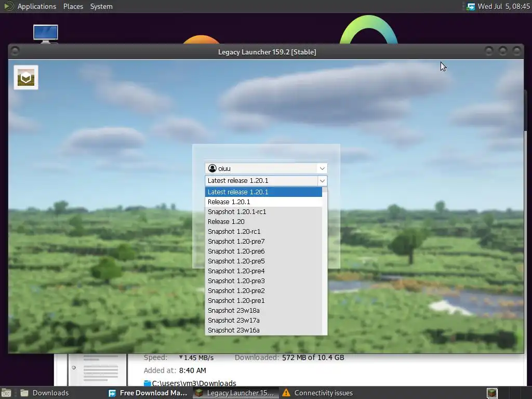Click the Applications menu logo icon
The width and height of the screenshot is (532, 399).
(8, 6)
